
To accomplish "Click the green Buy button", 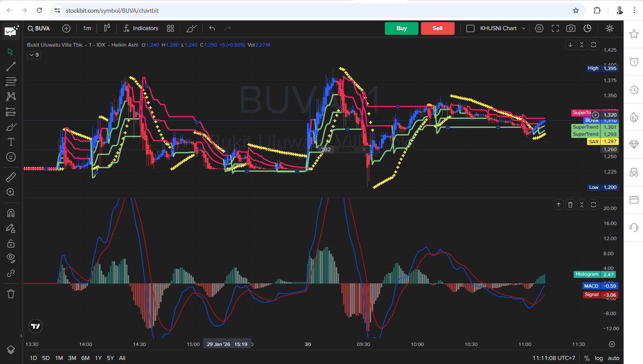I will 402,28.
